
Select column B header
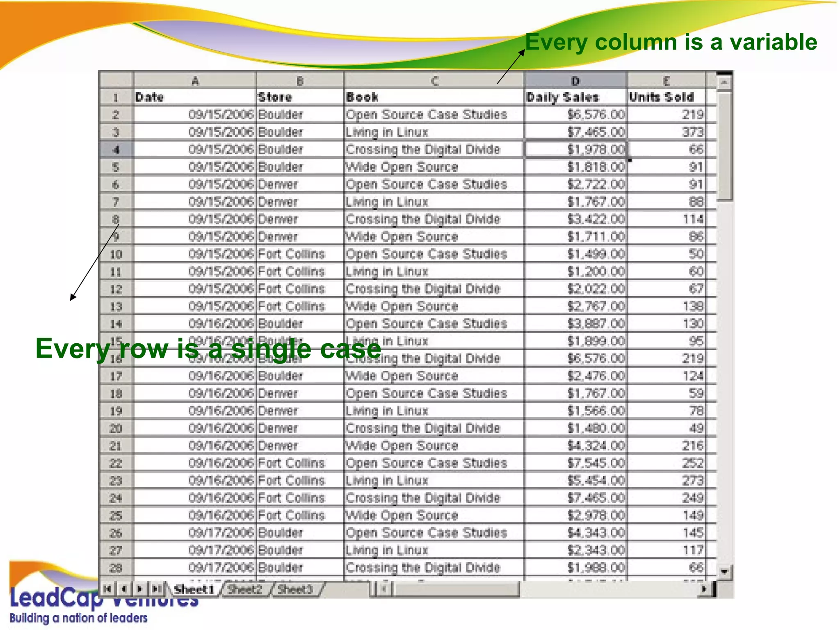pyautogui.click(x=300, y=80)
